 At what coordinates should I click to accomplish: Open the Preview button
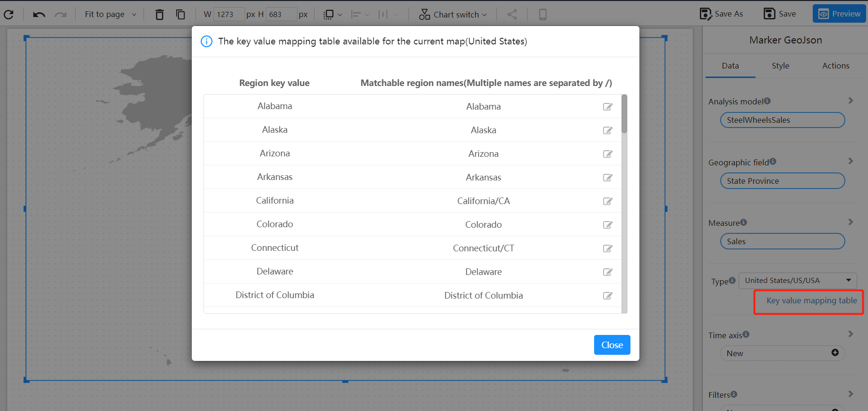[x=839, y=14]
